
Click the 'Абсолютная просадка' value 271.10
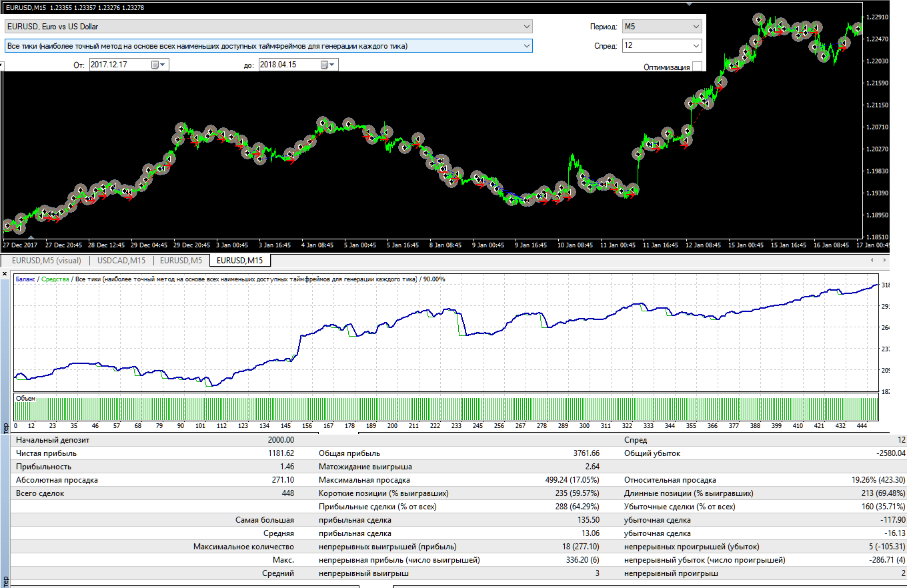click(283, 480)
